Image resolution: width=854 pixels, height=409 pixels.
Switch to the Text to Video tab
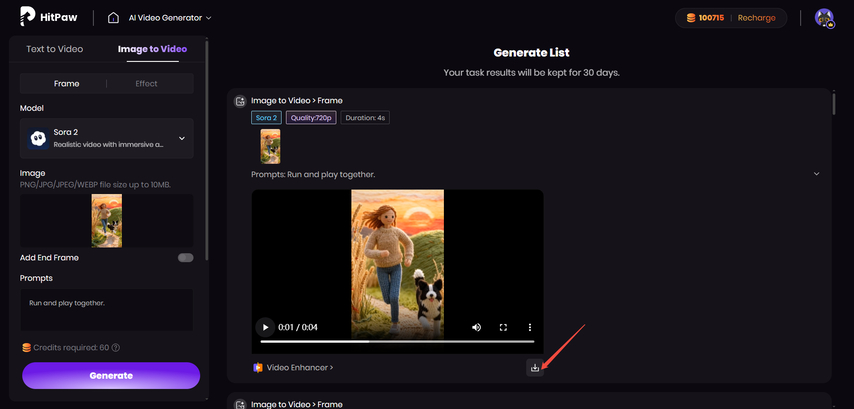(54, 49)
